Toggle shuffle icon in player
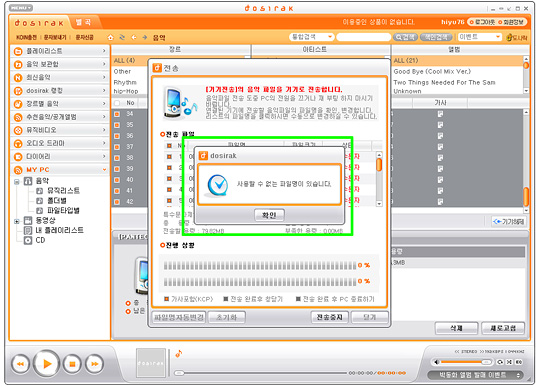This screenshot has width=540, height=387. [509, 362]
